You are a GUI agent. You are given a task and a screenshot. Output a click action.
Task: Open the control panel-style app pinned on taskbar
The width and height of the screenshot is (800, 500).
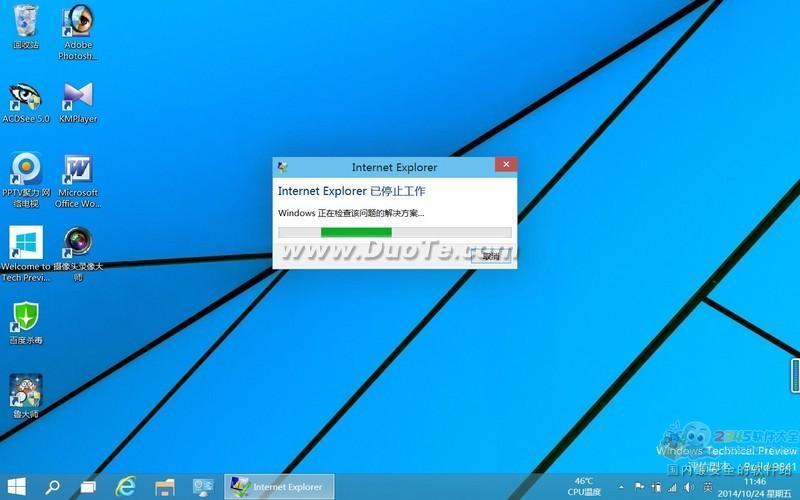[203, 487]
